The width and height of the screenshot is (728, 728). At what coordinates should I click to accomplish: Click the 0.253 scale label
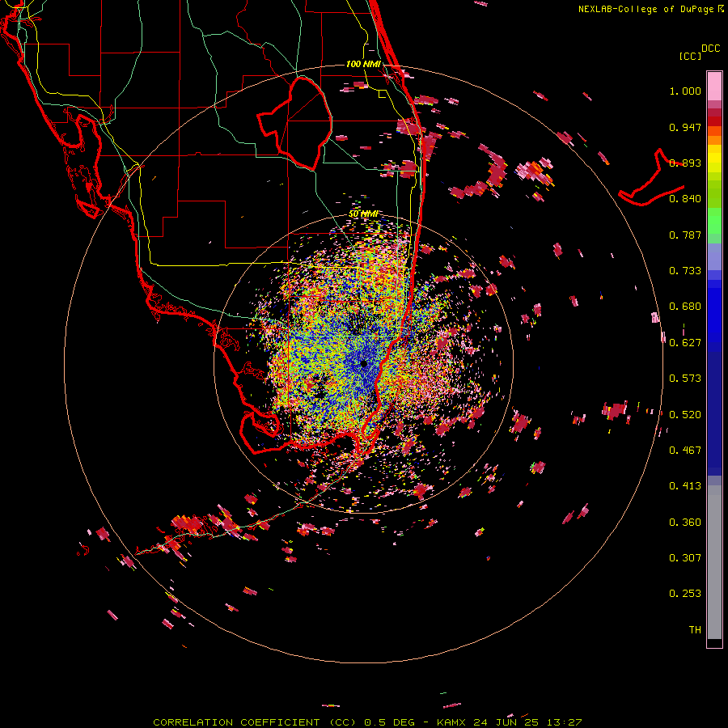tap(685, 594)
